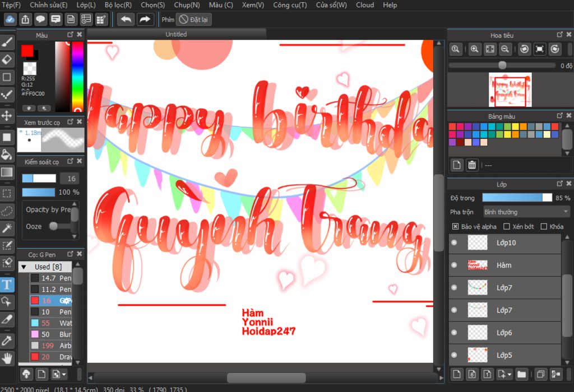Switch to the Untitled canvas tab
This screenshot has height=392, width=574.
pos(176,34)
